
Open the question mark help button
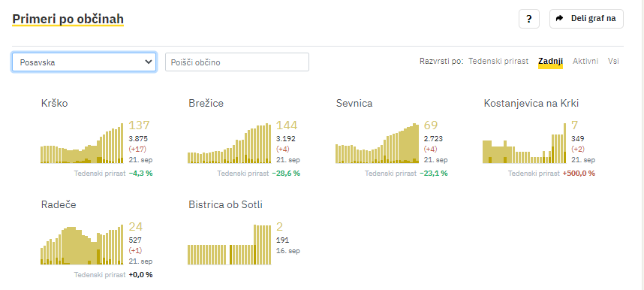point(529,19)
